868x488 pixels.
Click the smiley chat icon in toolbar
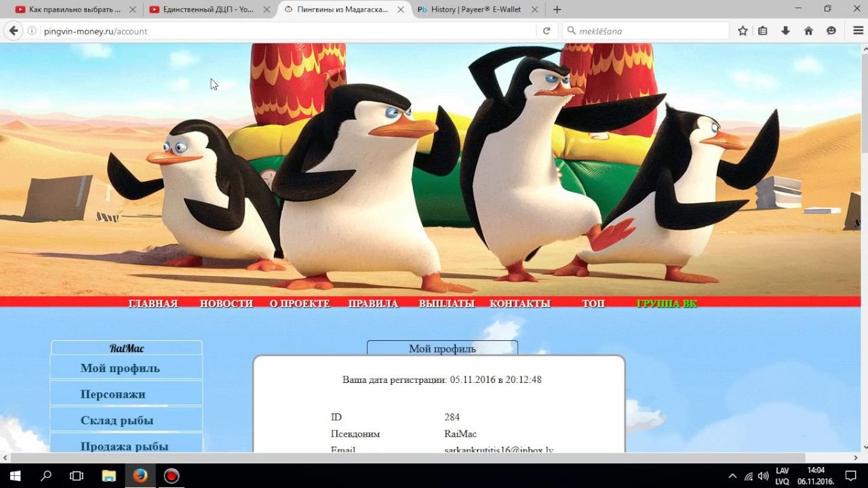pyautogui.click(x=831, y=30)
